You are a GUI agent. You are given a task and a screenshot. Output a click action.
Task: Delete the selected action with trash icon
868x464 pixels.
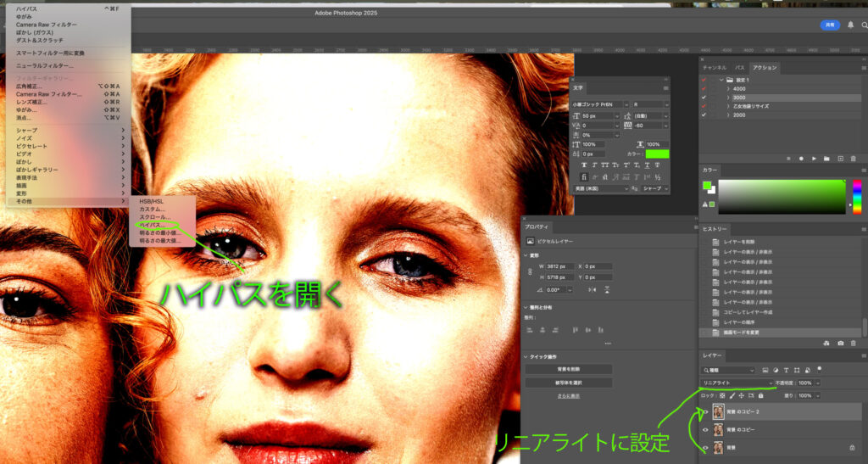[853, 159]
